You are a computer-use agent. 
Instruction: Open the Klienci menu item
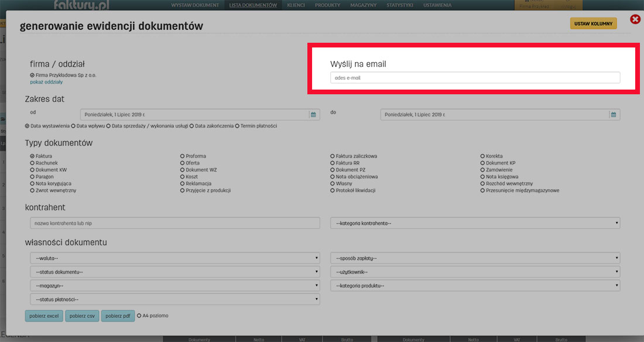(x=296, y=5)
